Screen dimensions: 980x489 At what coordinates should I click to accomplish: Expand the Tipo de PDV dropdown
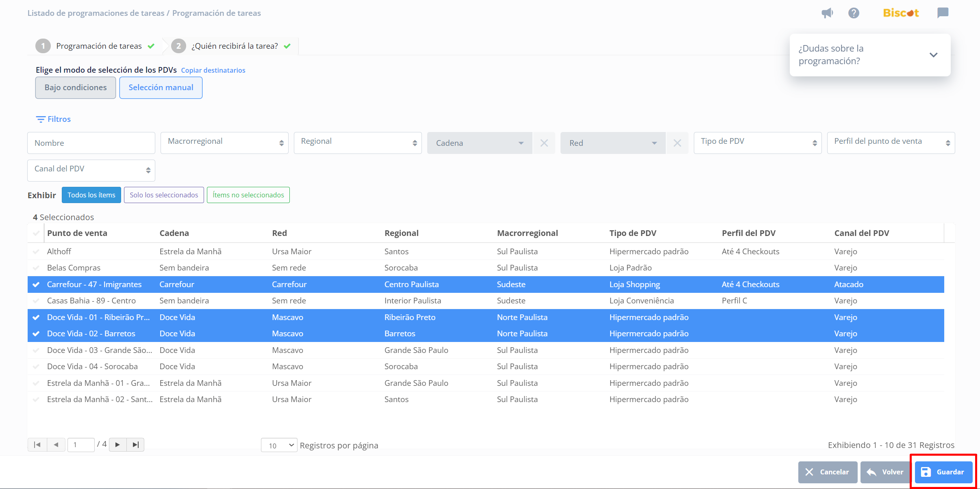point(757,143)
